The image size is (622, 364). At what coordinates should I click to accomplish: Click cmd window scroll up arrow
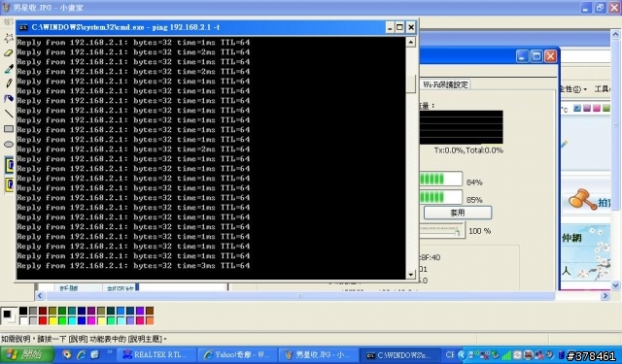tap(410, 42)
